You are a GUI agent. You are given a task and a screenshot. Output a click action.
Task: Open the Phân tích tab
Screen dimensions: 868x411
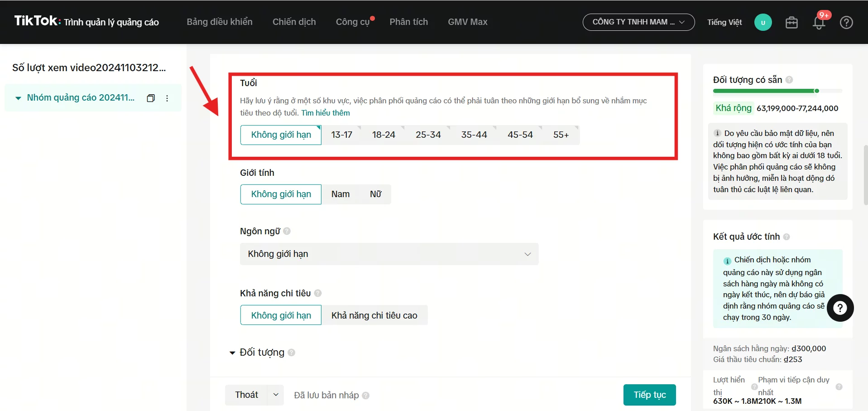tap(408, 22)
